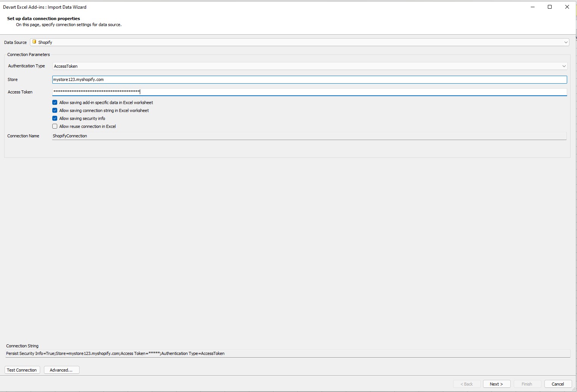
Task: Uncheck Allow saving connection string option
Action: (x=55, y=110)
